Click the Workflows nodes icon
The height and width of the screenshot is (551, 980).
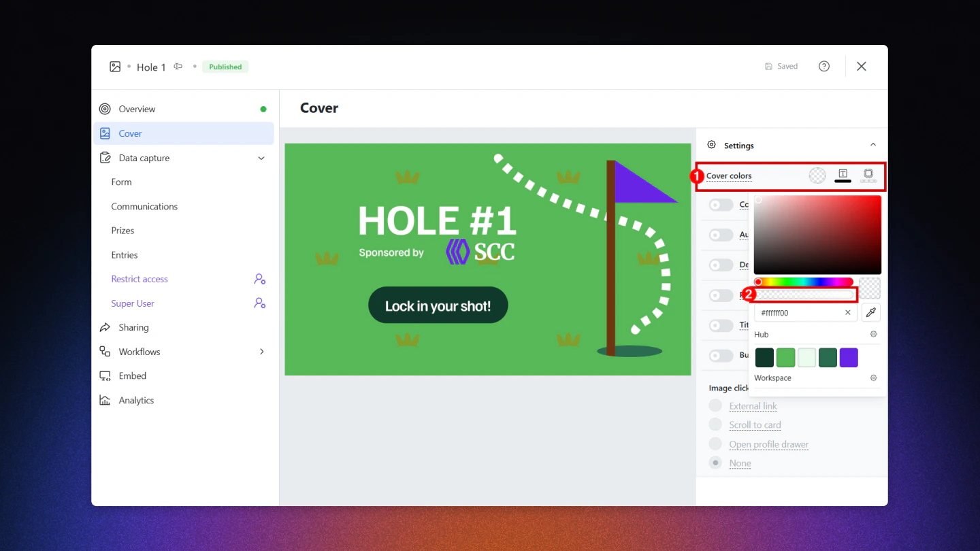tap(105, 352)
